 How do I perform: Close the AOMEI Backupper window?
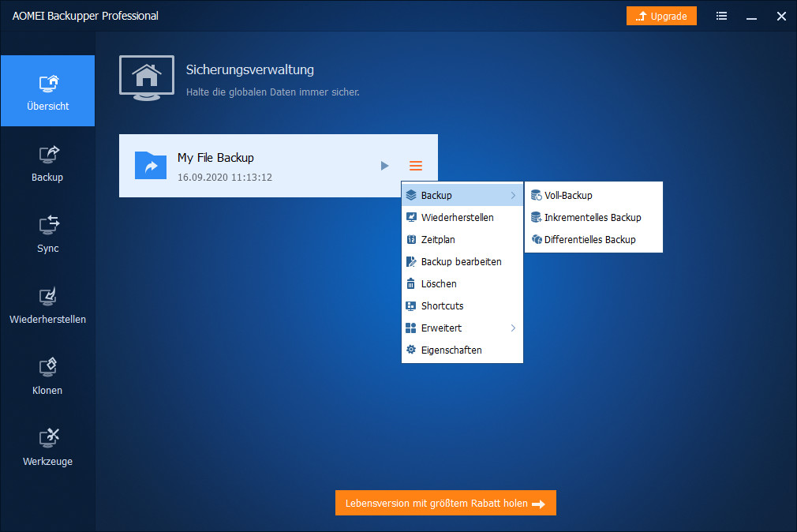click(x=781, y=17)
